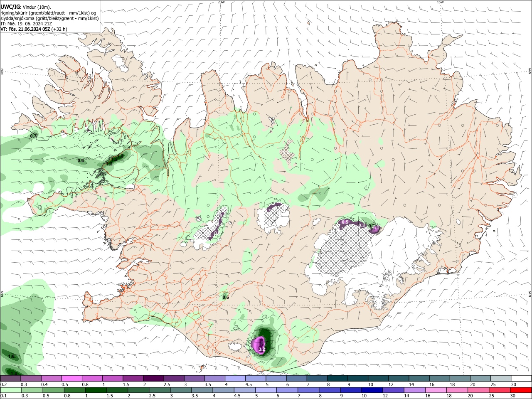Viewport: 532px width, 399px height.
Task: Click the 15W longitude label at top
Action: [x=440, y=2]
